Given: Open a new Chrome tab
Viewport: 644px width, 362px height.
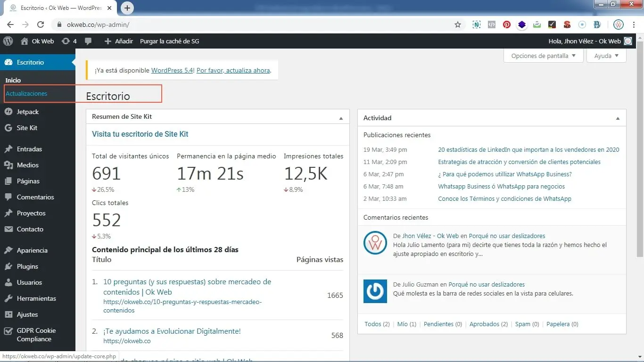Looking at the screenshot, I should point(127,8).
